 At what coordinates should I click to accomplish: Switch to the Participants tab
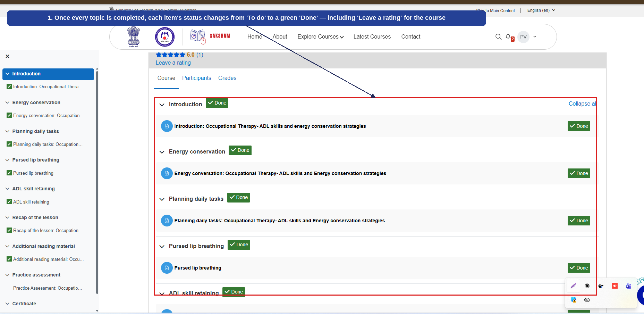point(197,78)
